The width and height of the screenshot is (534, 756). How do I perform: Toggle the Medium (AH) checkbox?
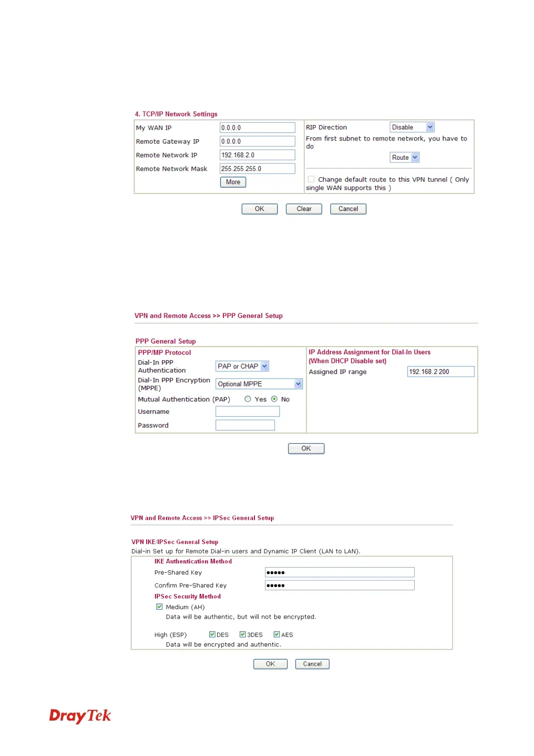coord(159,607)
